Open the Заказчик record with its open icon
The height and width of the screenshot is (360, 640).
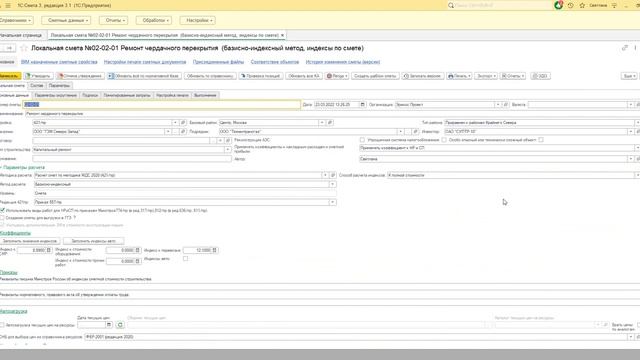[x=183, y=131]
